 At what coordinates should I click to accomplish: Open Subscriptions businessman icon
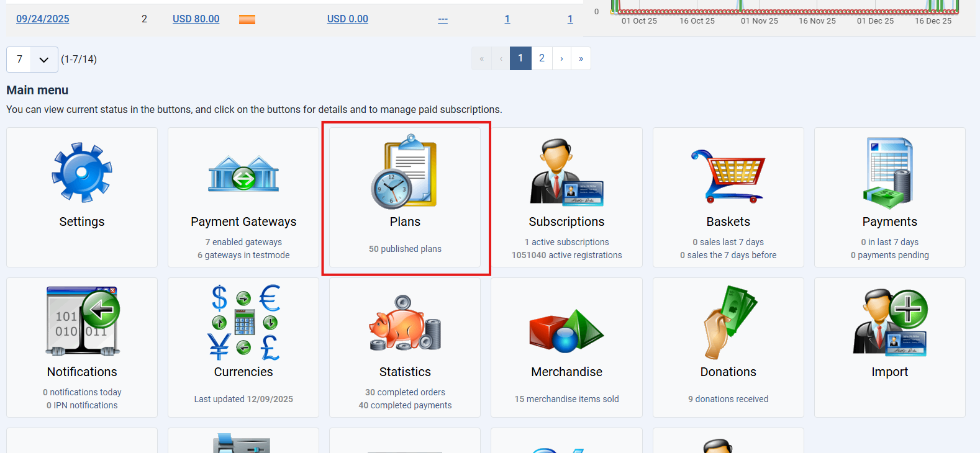point(566,173)
